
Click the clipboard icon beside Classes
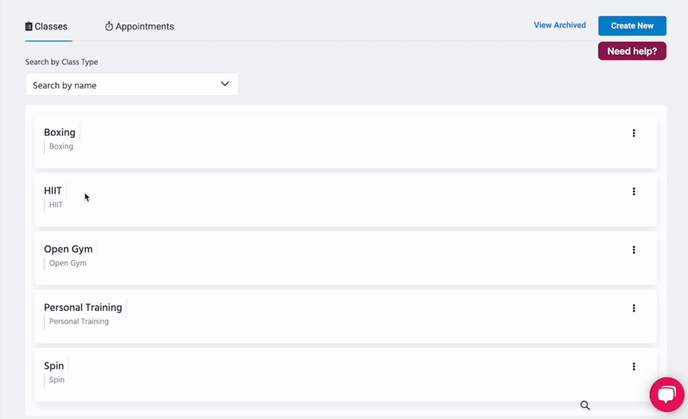tap(29, 27)
